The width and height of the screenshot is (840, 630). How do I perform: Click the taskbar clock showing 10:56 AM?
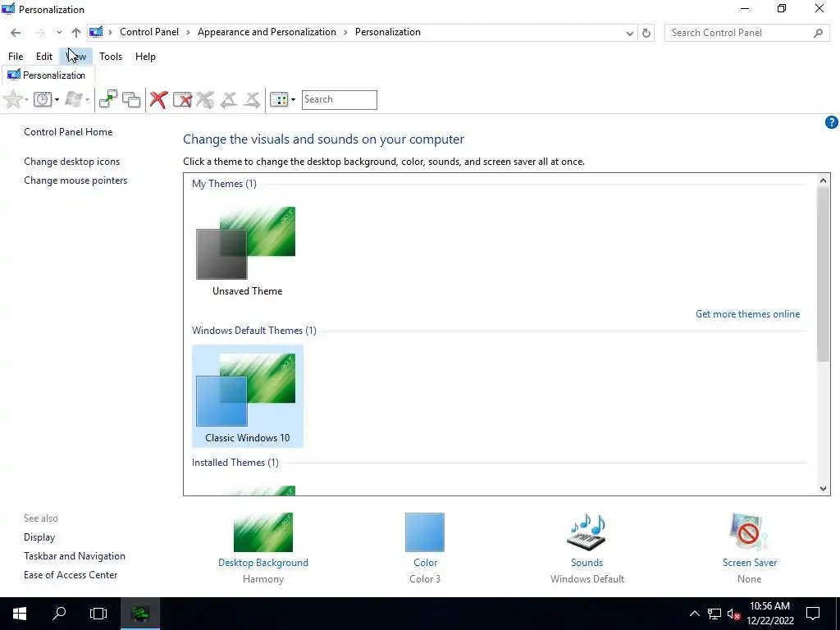coord(769,614)
